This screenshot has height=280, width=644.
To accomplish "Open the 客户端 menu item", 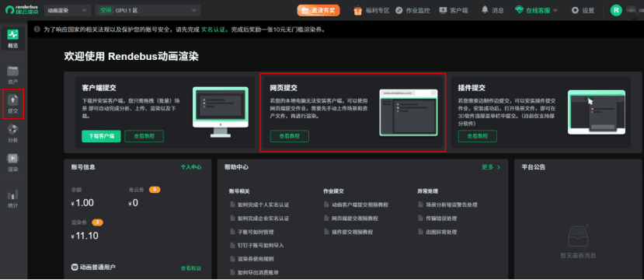I will [459, 11].
